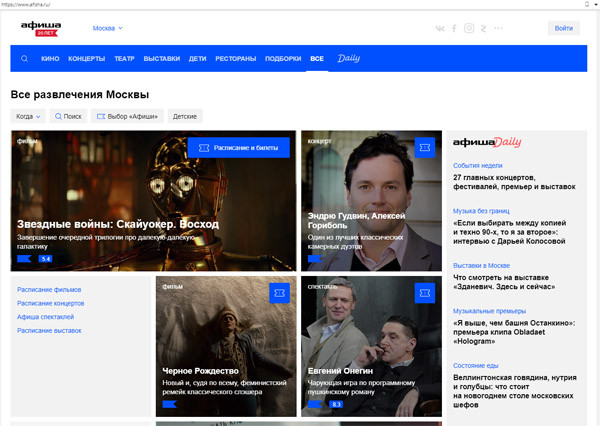This screenshot has height=426, width=600.
Task: Click the search magnifier in the blue navbar
Action: [x=25, y=59]
